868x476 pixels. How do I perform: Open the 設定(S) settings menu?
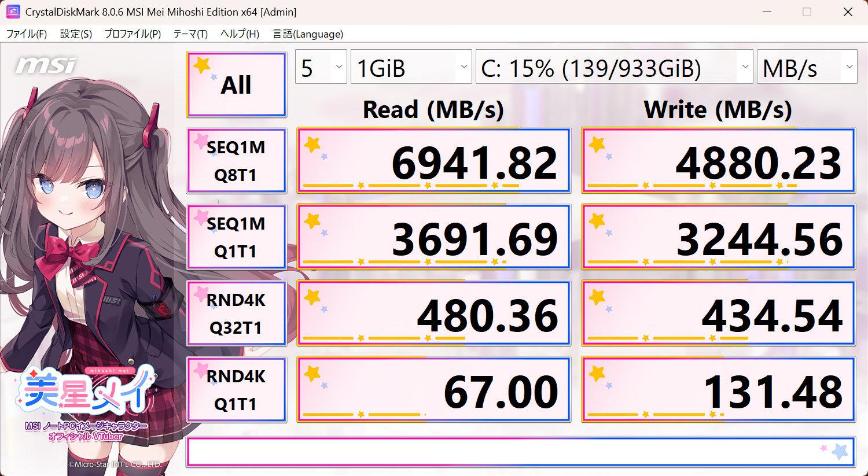pos(75,34)
